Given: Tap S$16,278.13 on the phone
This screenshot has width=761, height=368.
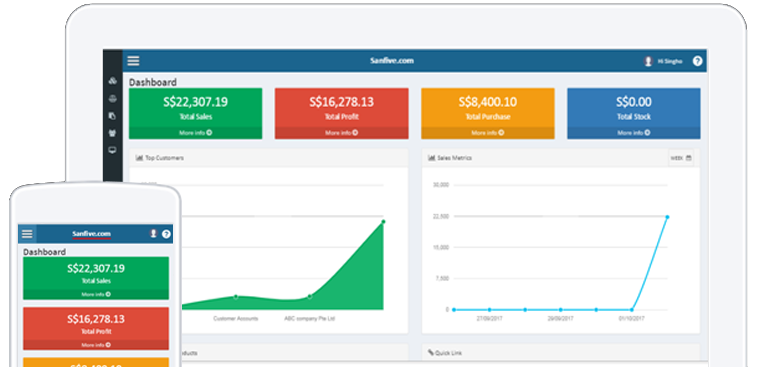Looking at the screenshot, I should tap(96, 319).
